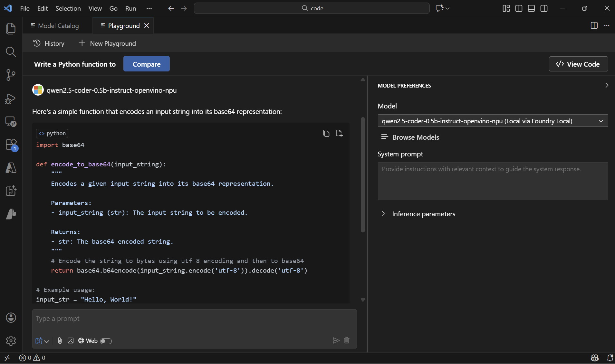
Task: Open the AI Toolkit view with the sparkle icon
Action: 11,191
